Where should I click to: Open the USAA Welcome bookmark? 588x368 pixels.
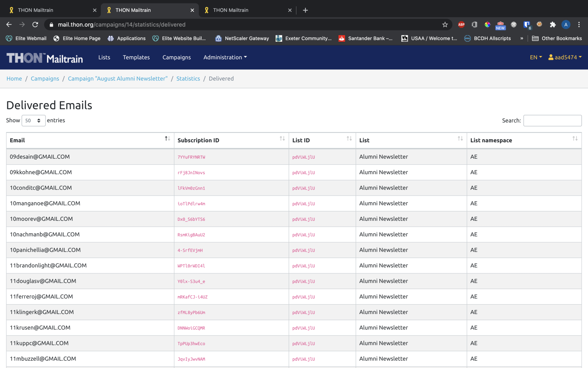tap(429, 38)
